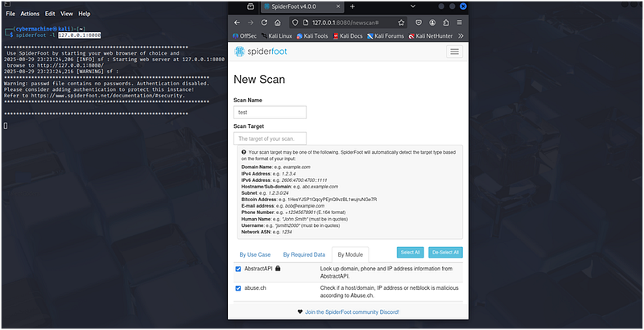
Task: Expand the SpiderFoot hamburger navigation menu
Action: click(x=454, y=52)
